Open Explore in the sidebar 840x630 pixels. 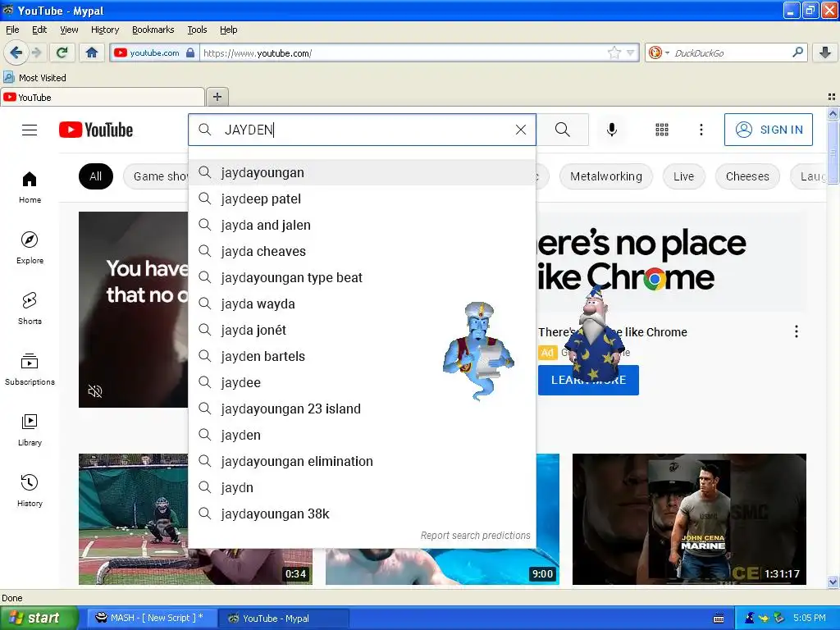[x=30, y=248]
